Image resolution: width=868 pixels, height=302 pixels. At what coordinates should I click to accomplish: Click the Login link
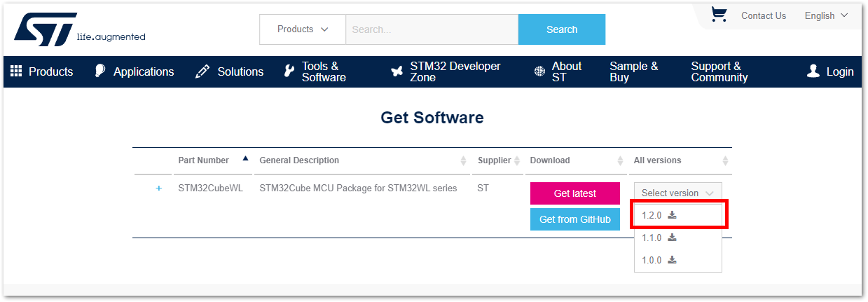point(840,71)
